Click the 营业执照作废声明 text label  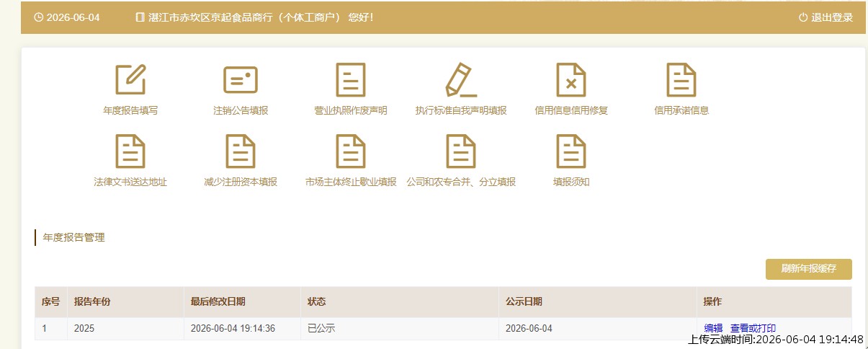click(351, 110)
